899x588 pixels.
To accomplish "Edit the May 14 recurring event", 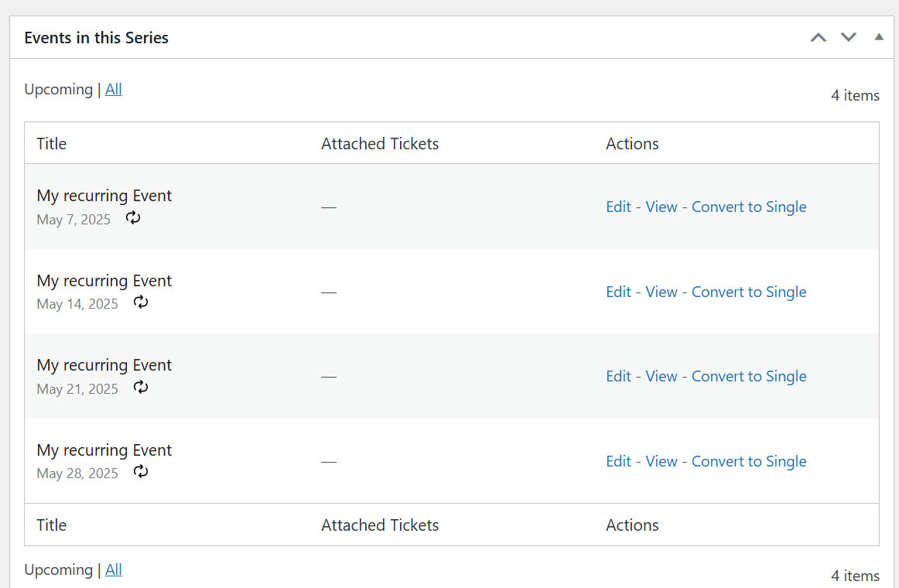I will [x=618, y=292].
